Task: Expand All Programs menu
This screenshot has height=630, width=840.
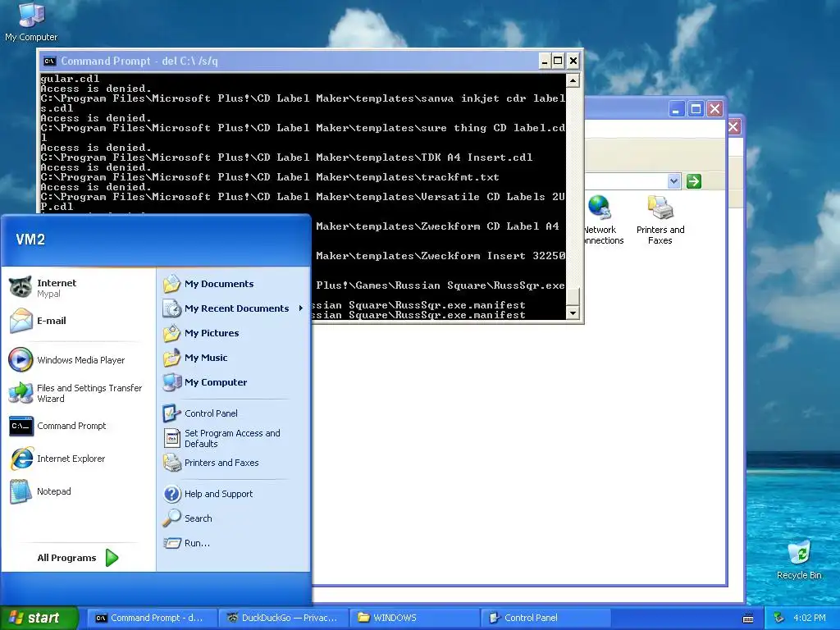Action: click(78, 558)
